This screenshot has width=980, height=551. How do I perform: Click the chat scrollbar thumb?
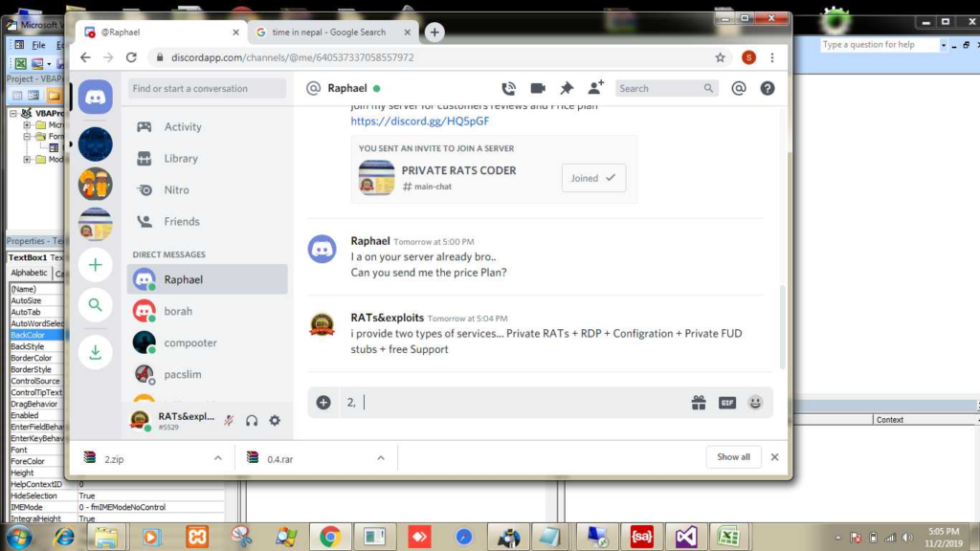(x=783, y=326)
